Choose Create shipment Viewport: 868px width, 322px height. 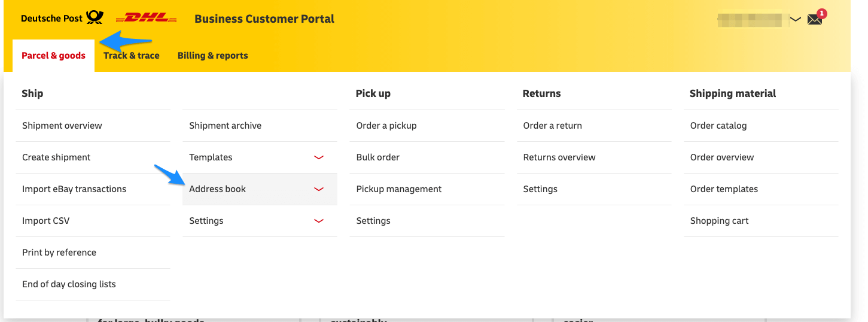point(93,157)
